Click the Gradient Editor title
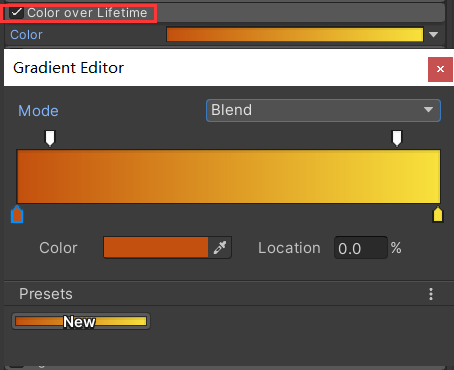 pos(68,68)
